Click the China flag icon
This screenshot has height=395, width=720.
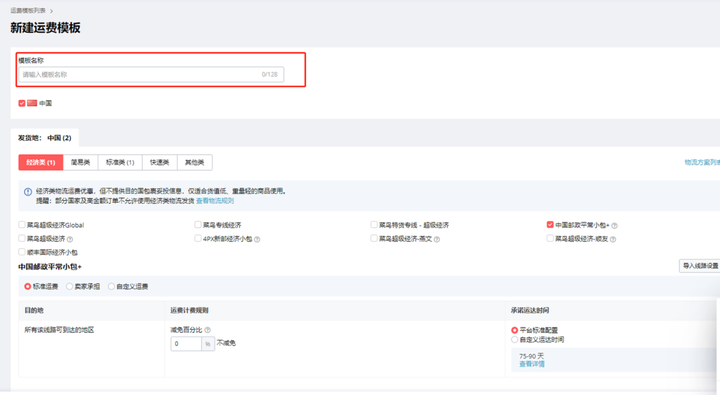[32, 103]
